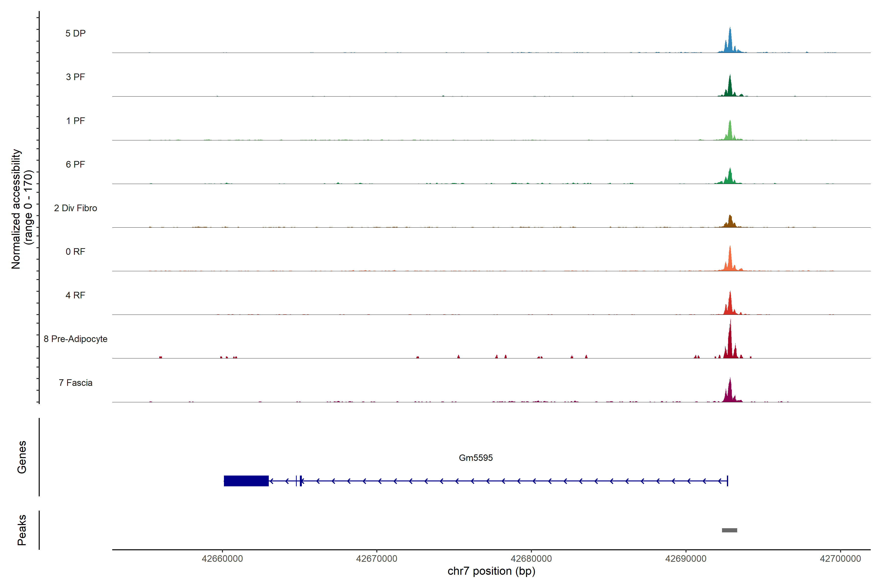
Task: Click the 1 PF track label
Action: point(75,121)
